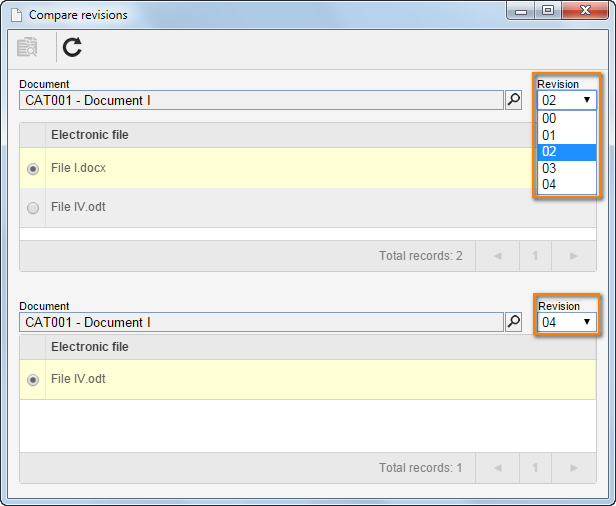The image size is (616, 506).
Task: Click the compare documents toolbar icon
Action: pos(27,47)
